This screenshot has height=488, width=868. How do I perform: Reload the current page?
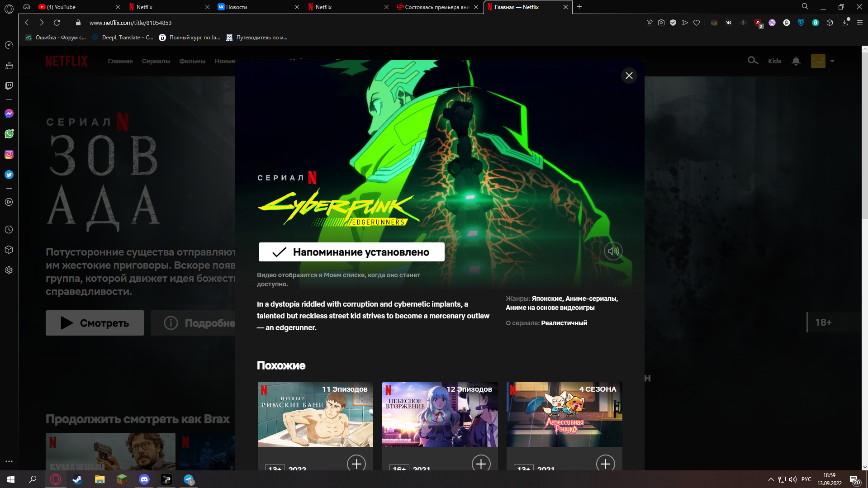[x=57, y=23]
